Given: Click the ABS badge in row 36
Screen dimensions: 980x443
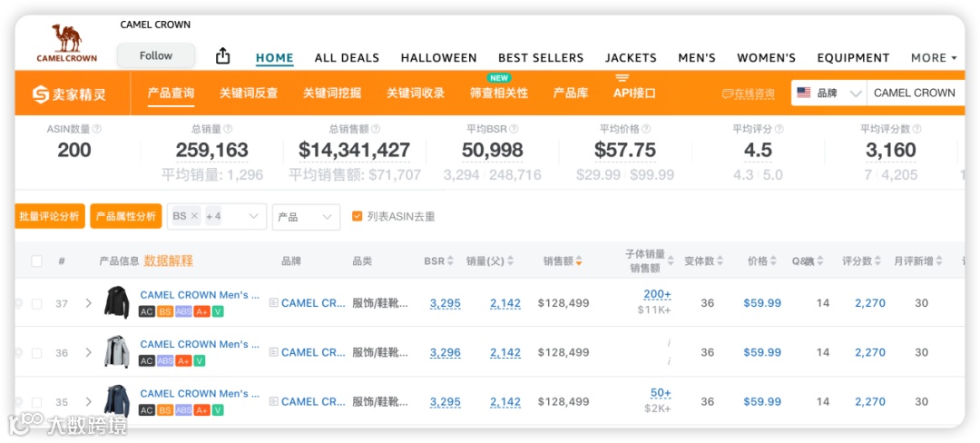Looking at the screenshot, I should point(165,360).
